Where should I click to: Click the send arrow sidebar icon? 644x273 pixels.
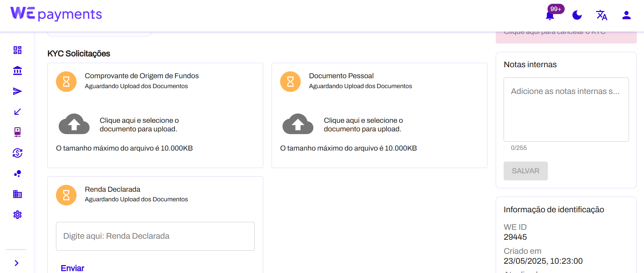pos(18,91)
